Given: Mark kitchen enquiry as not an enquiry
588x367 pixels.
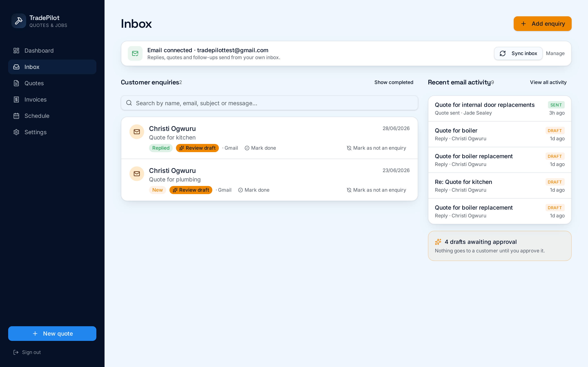Looking at the screenshot, I should point(376,148).
